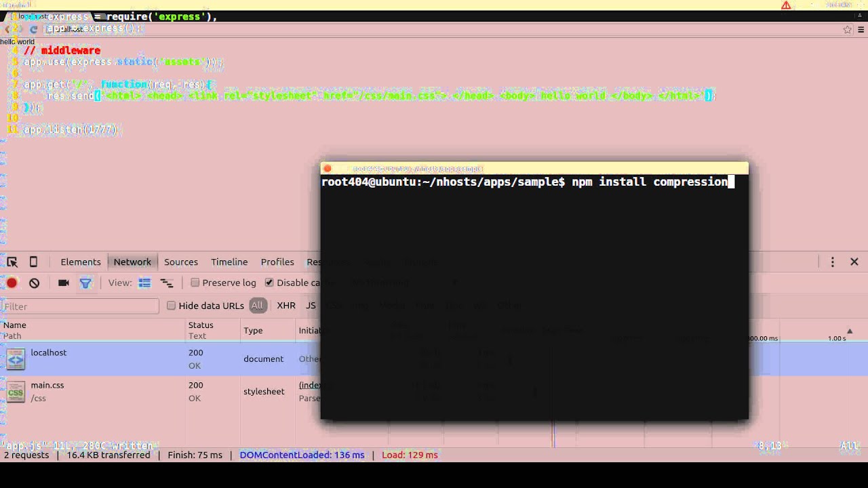Viewport: 868px width, 488px height.
Task: Click the '1.00 s' timeline label
Action: click(837, 338)
